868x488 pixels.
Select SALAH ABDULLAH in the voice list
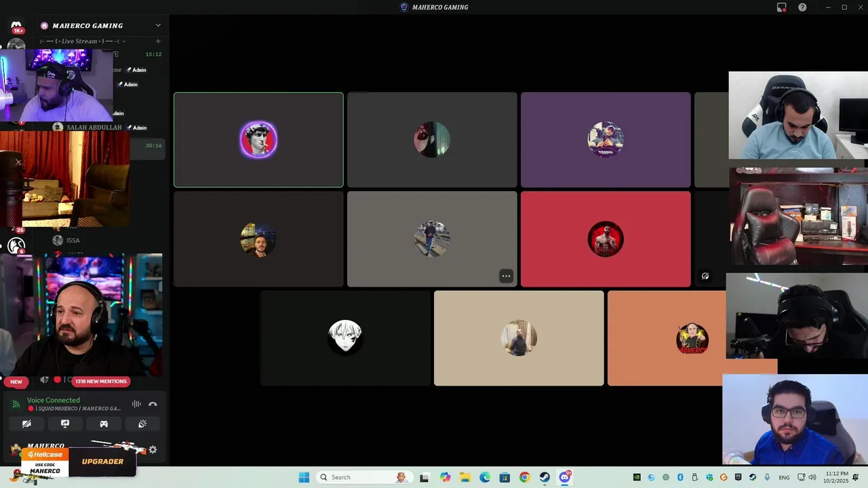click(x=94, y=127)
